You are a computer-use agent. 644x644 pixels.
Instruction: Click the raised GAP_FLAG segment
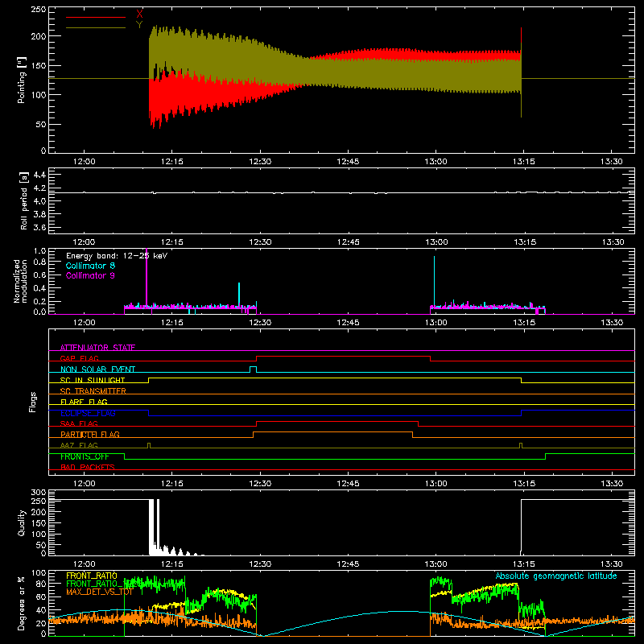(x=343, y=357)
